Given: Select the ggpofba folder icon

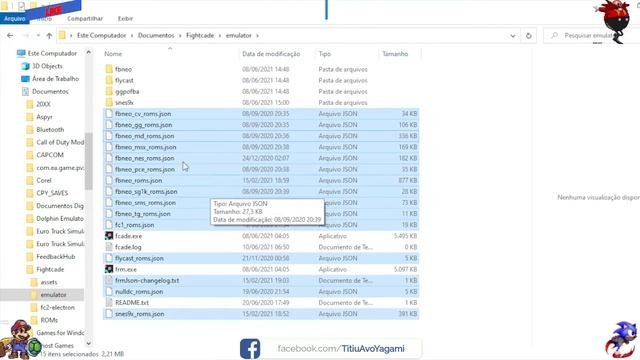Looking at the screenshot, I should point(109,91).
